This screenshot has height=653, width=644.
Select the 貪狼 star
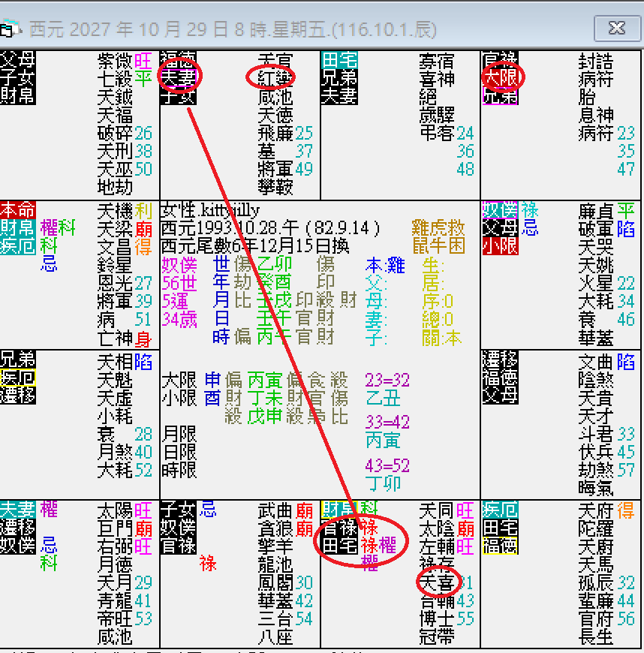click(275, 529)
